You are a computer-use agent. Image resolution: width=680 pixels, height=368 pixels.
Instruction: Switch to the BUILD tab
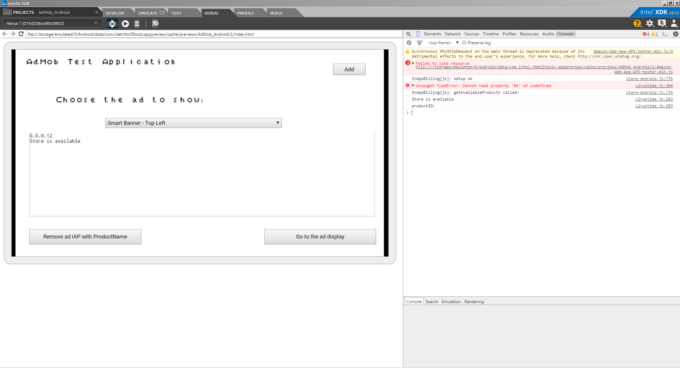[276, 13]
